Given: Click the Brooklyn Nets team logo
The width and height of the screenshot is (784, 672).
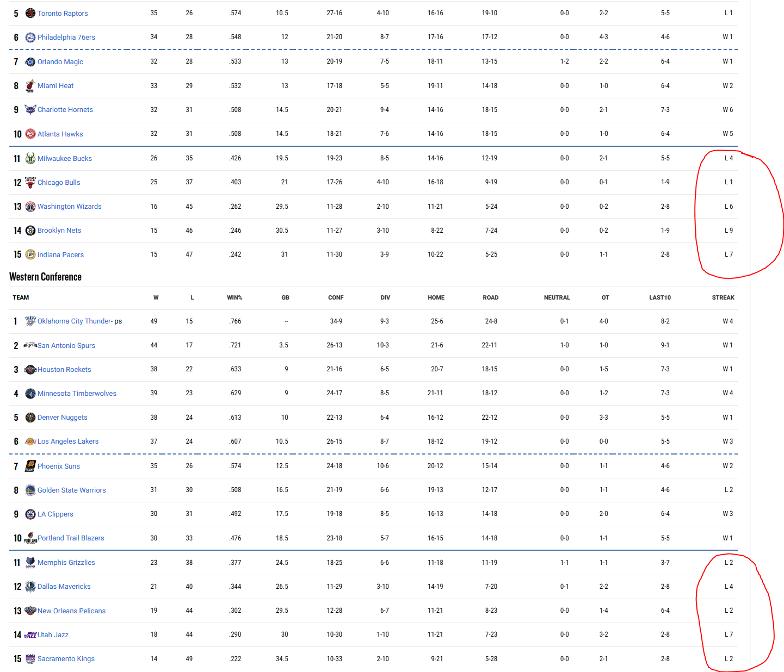Looking at the screenshot, I should coord(30,230).
